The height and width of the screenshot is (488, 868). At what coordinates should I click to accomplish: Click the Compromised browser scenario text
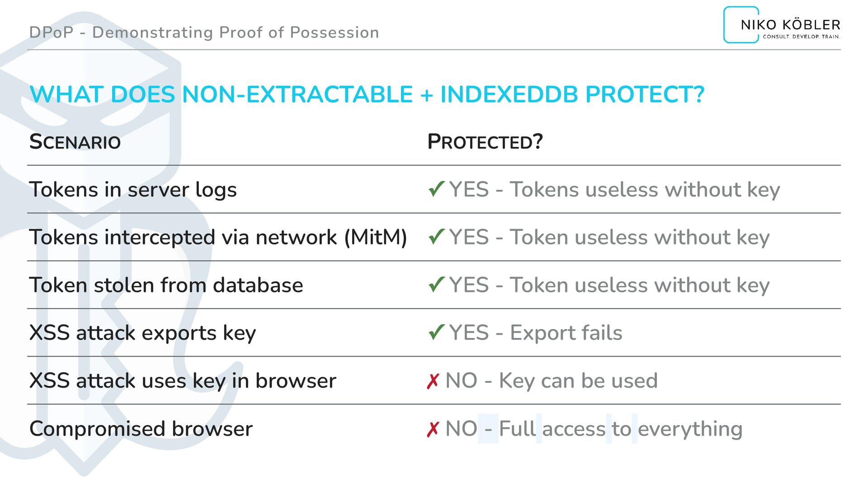[x=141, y=429]
